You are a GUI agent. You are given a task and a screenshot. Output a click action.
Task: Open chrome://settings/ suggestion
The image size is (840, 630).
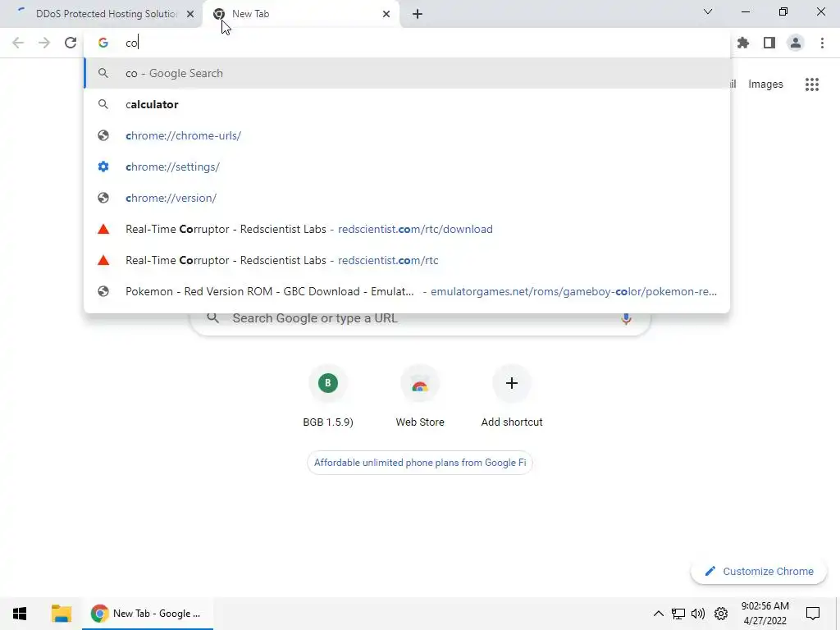(x=407, y=167)
